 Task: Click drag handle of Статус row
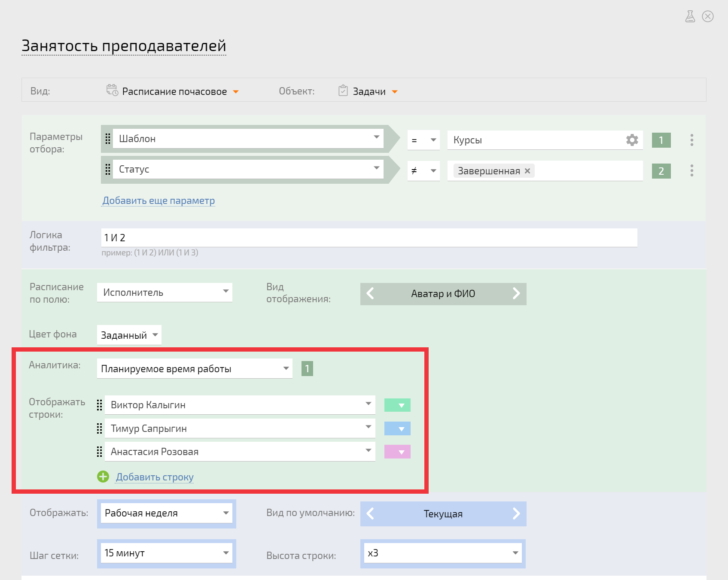tap(108, 169)
